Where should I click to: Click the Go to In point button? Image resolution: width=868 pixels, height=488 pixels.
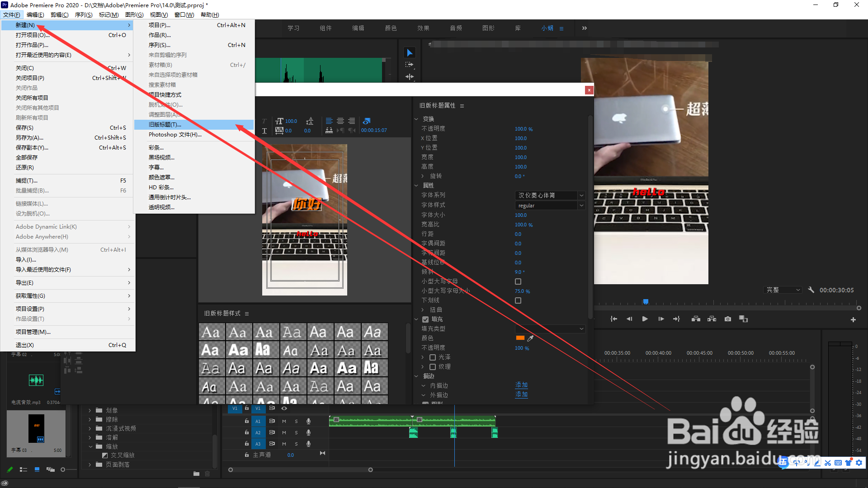click(613, 319)
